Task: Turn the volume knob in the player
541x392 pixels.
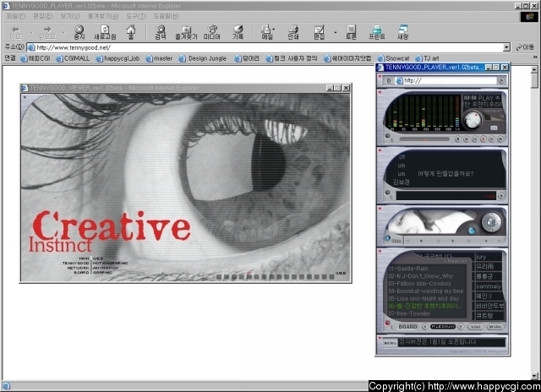Action: click(x=473, y=119)
